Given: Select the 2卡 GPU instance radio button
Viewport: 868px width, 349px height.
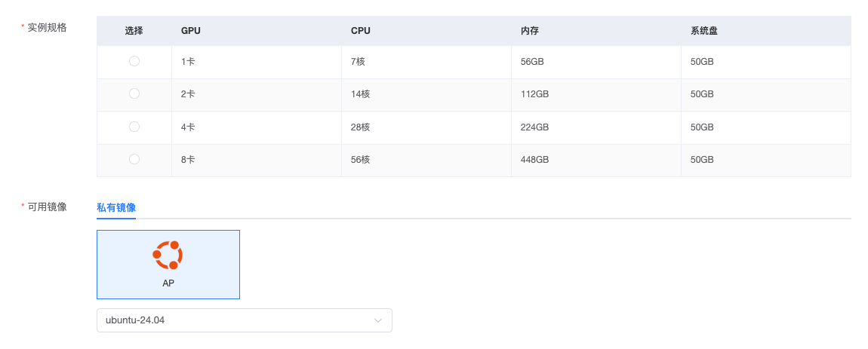Looking at the screenshot, I should 134,94.
